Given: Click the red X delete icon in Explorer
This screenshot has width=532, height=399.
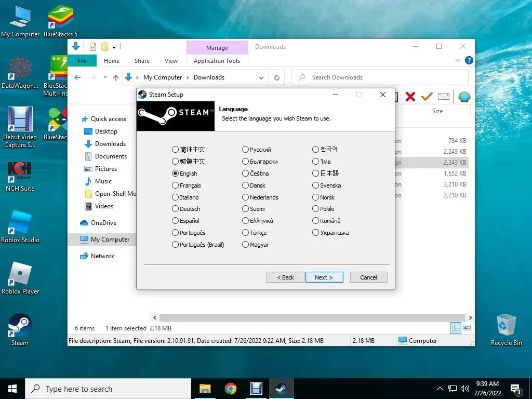Looking at the screenshot, I should tap(410, 97).
